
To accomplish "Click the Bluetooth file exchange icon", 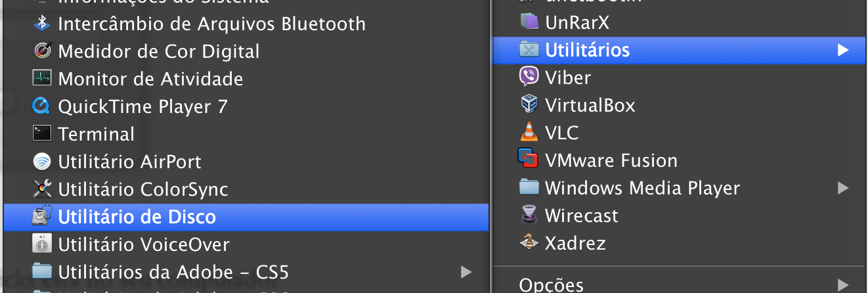I will point(42,24).
